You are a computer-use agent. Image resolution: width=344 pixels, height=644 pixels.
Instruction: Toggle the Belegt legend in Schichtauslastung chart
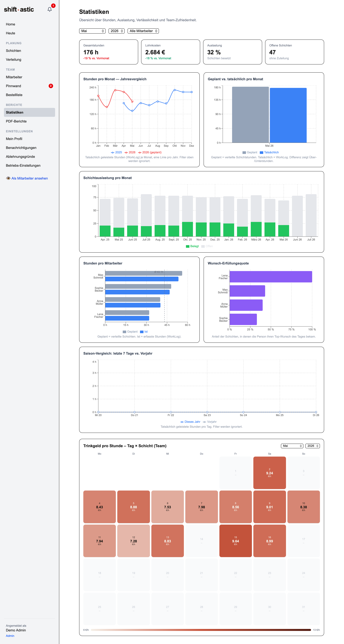tap(192, 246)
